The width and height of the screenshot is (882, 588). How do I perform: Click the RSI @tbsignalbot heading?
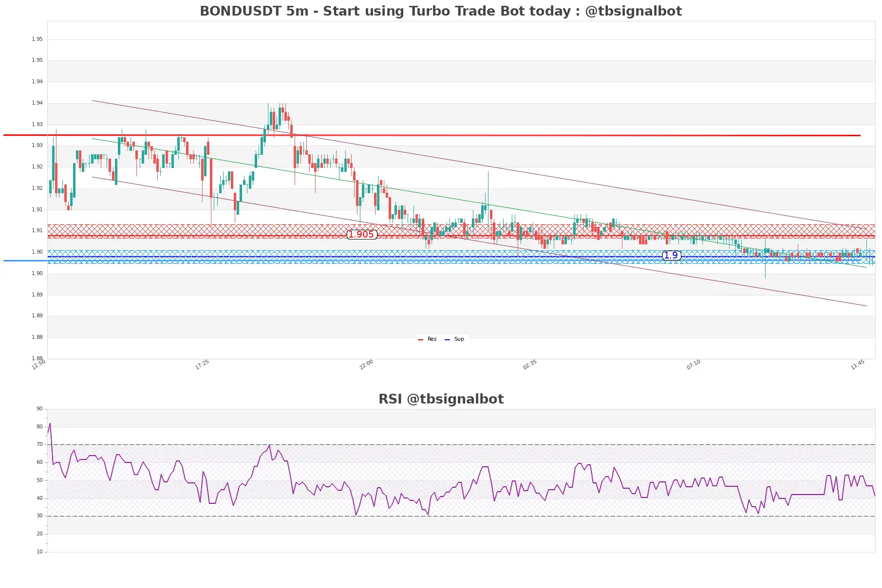pyautogui.click(x=441, y=399)
